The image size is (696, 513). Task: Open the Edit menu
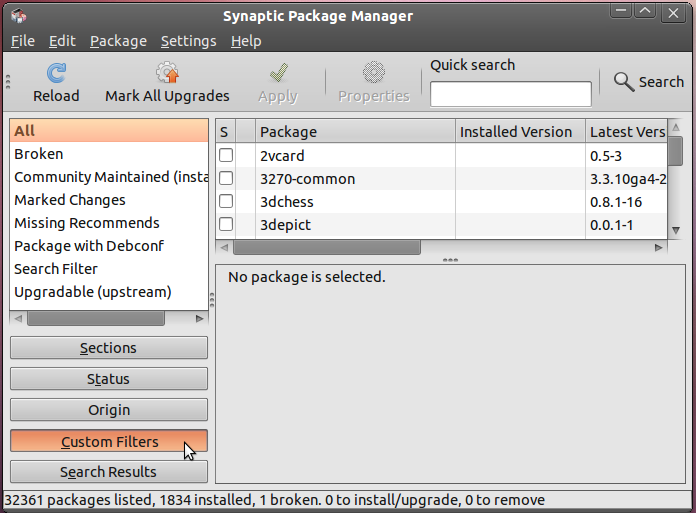[x=62, y=41]
